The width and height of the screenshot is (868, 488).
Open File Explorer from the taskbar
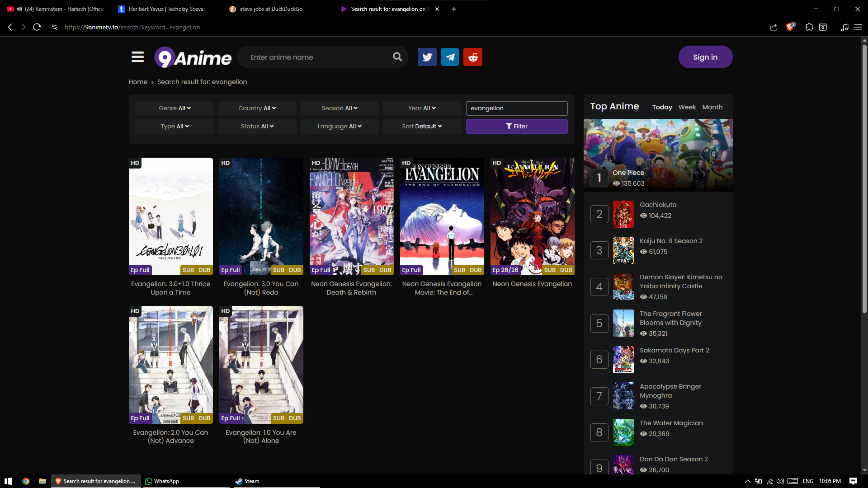click(x=42, y=481)
